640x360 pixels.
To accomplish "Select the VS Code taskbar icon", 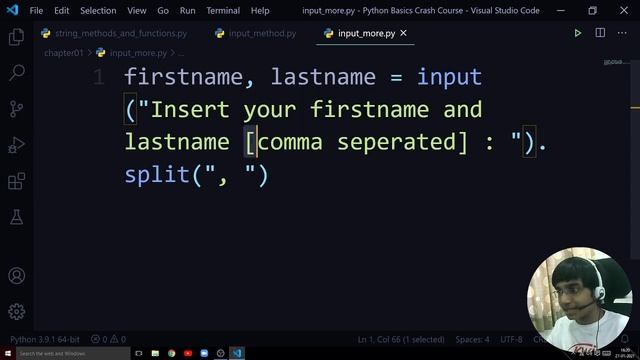I will 237,353.
